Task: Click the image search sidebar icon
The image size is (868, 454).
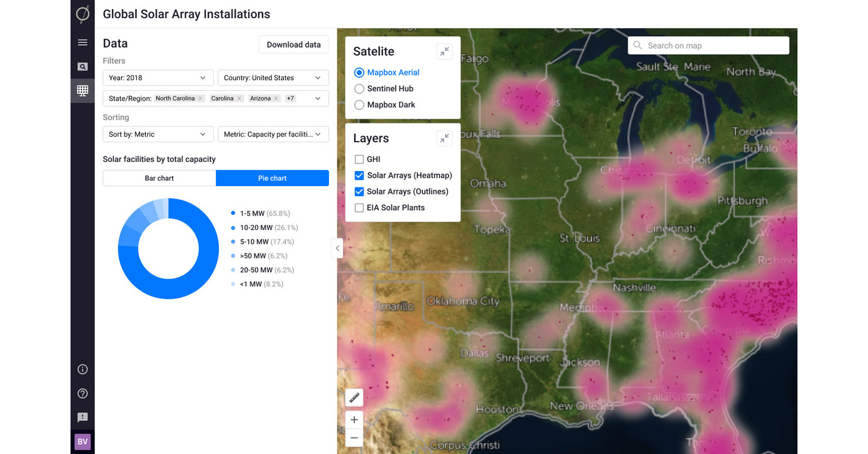Action: tap(83, 67)
